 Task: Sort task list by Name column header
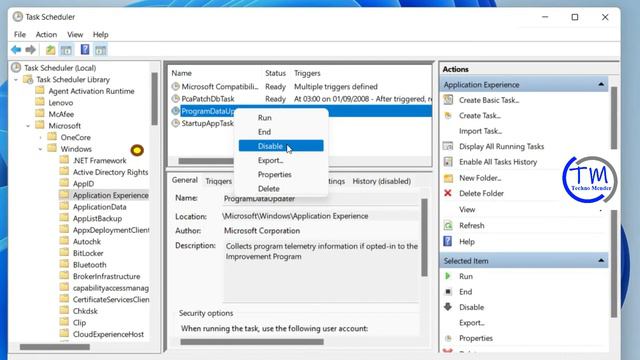(x=181, y=73)
